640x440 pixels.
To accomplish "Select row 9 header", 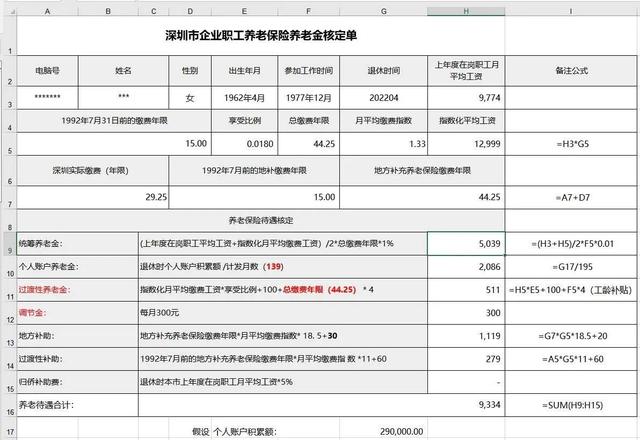I will tap(10, 244).
